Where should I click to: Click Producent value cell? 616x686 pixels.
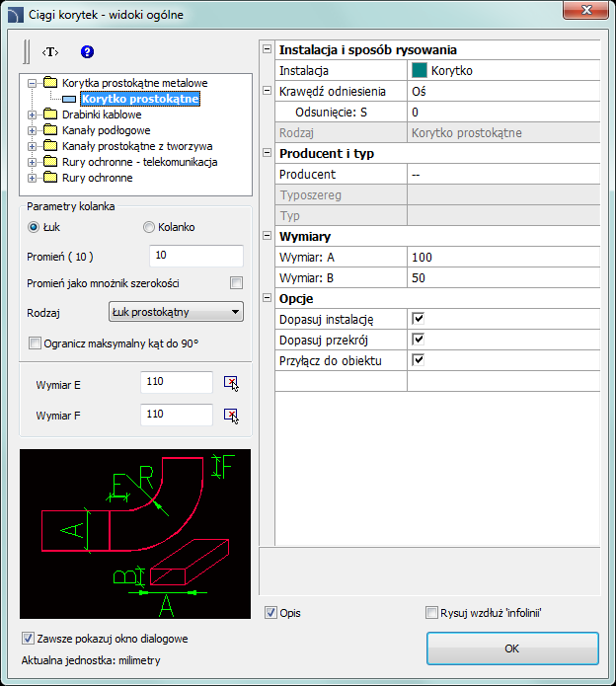coord(503,175)
